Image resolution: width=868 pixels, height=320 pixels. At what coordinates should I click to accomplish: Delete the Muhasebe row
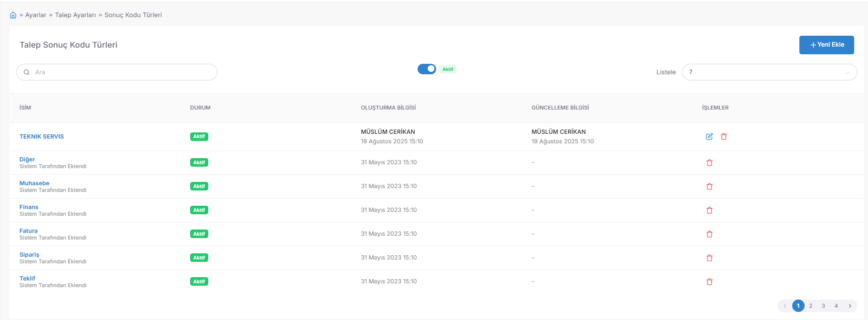point(709,187)
